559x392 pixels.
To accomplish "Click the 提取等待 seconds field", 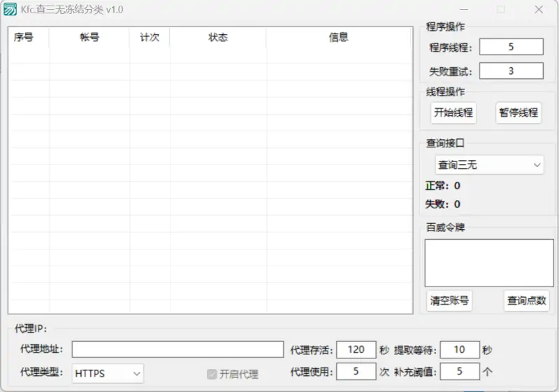I will [x=459, y=349].
